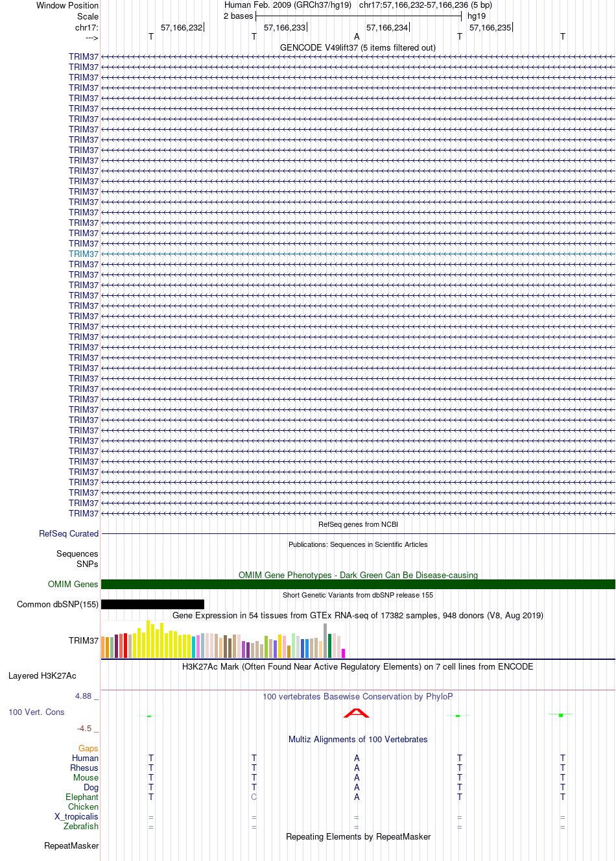Select the Elephant alignment row label
The height and width of the screenshot is (861, 616).
click(82, 797)
